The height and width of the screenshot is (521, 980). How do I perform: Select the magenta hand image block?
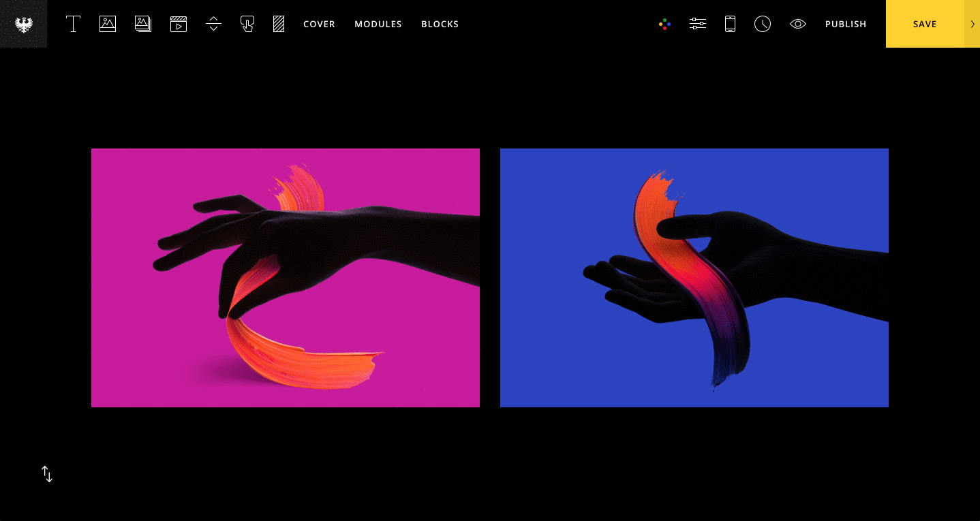(x=285, y=277)
